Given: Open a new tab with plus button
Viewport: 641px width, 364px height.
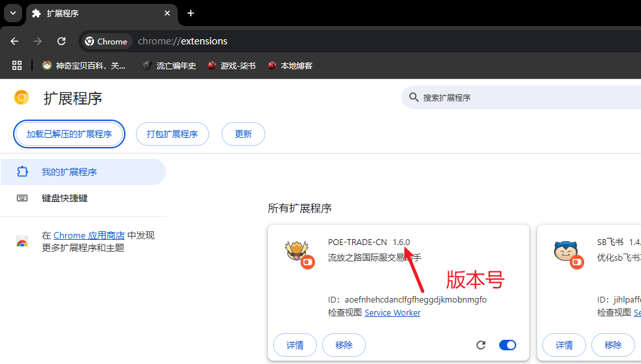Looking at the screenshot, I should [x=191, y=13].
